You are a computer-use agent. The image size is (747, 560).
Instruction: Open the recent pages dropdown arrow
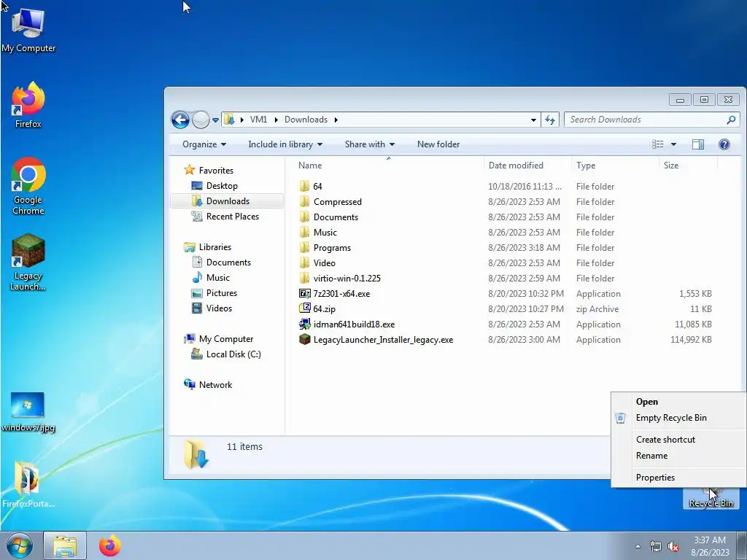[215, 120]
